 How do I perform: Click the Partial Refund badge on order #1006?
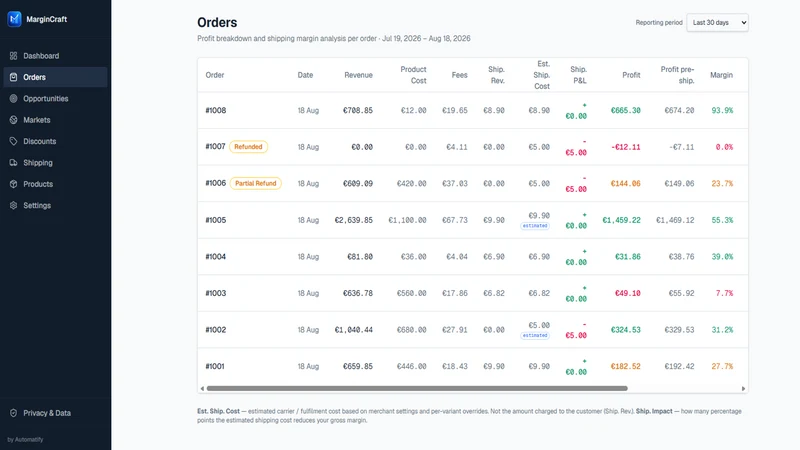(x=256, y=183)
